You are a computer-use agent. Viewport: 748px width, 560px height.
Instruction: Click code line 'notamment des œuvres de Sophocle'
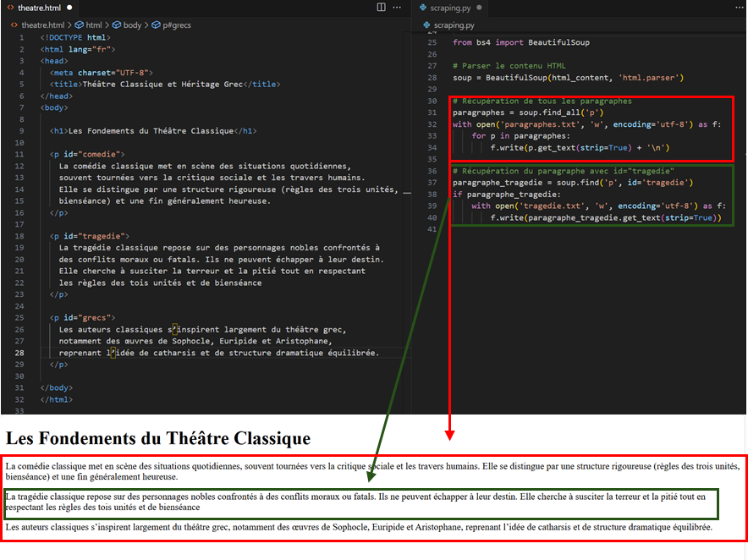tap(195, 341)
